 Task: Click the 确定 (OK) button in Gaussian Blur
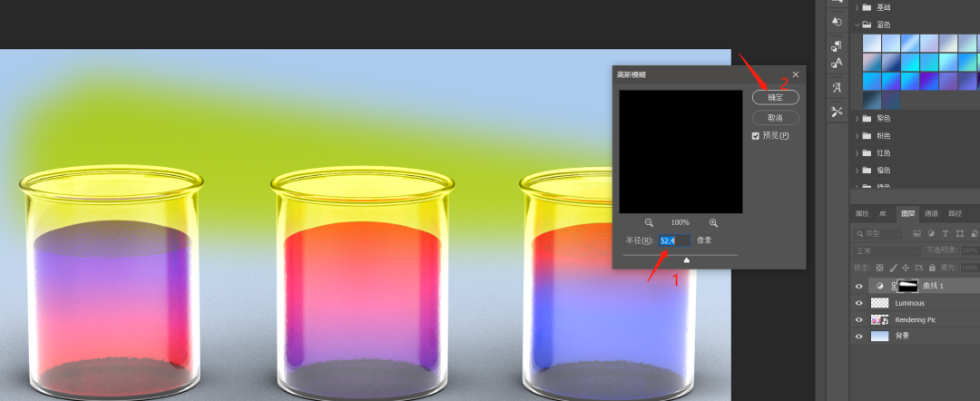775,97
